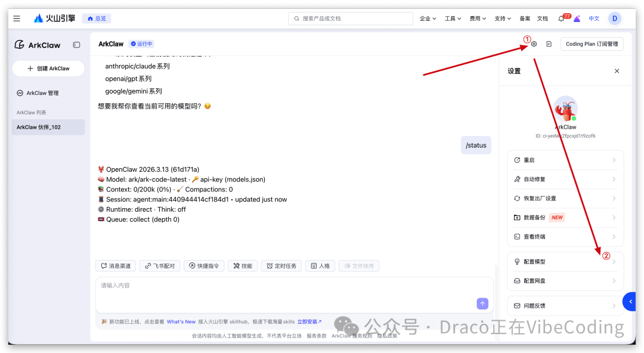
Task: Open the notifications bell with 77 badge
Action: (x=561, y=18)
